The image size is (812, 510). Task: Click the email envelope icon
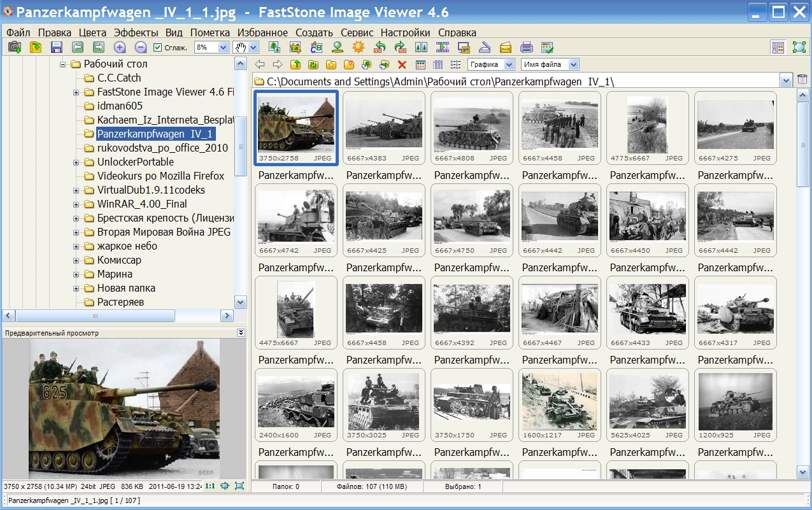pyautogui.click(x=505, y=47)
